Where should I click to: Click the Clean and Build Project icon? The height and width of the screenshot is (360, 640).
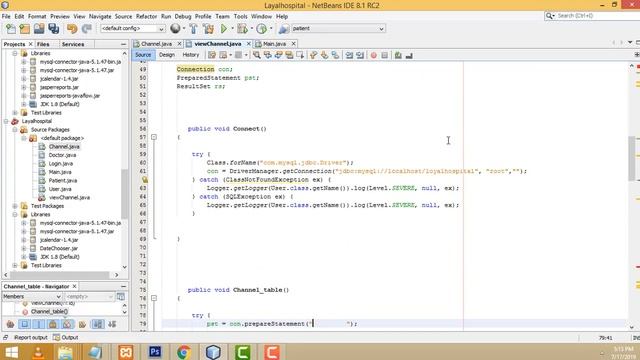pos(208,29)
